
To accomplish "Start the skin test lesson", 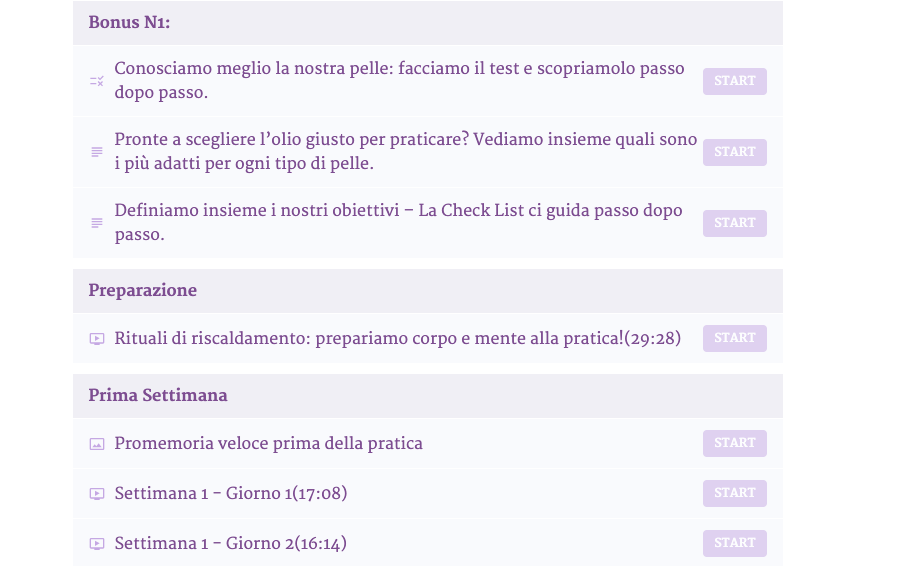I will coord(734,81).
